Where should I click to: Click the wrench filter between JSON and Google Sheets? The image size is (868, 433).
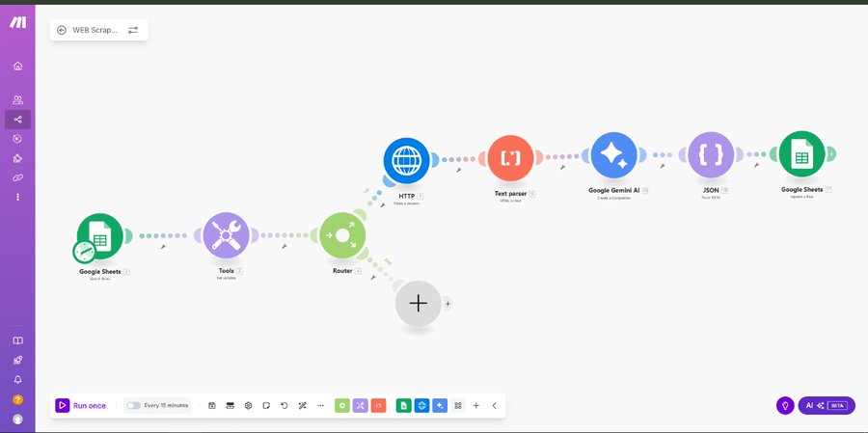[x=756, y=165]
